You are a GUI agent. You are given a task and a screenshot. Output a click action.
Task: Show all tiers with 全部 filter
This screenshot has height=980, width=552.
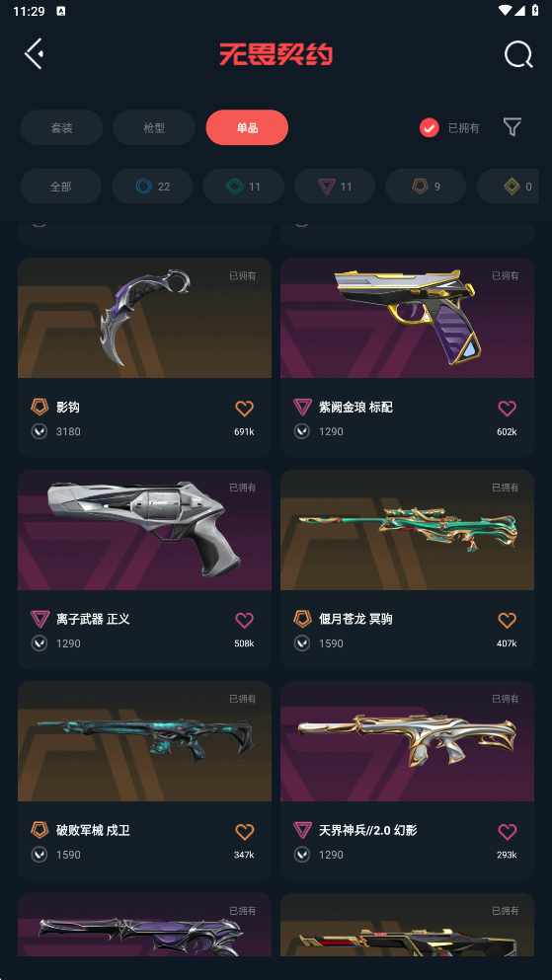(x=61, y=187)
